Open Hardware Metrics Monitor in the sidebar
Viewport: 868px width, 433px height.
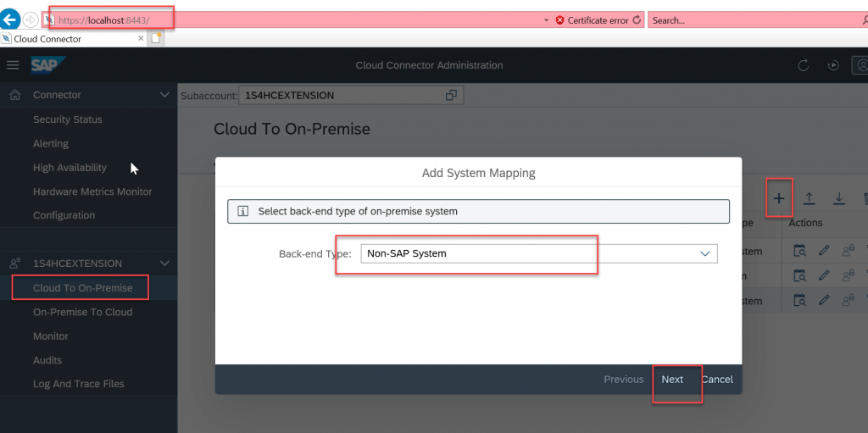(92, 192)
